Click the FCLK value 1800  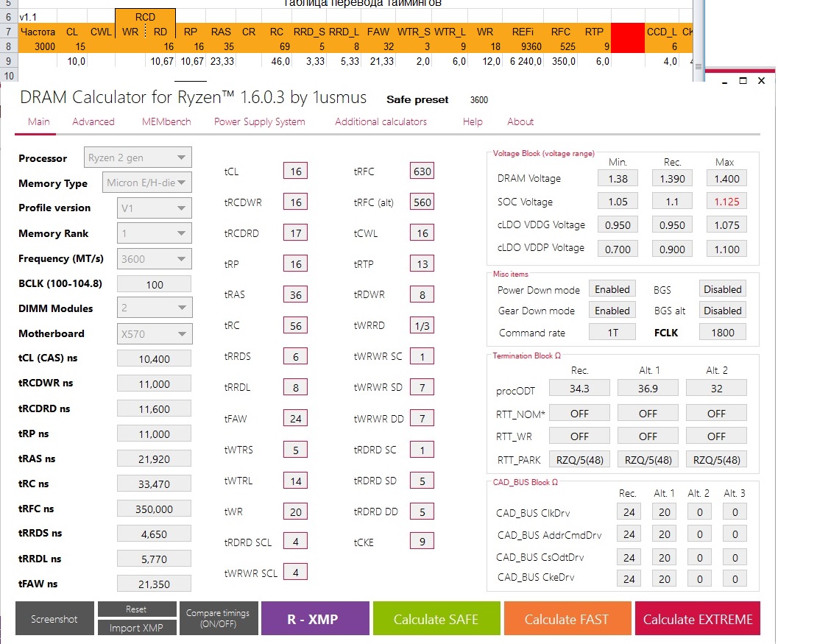[x=722, y=333]
